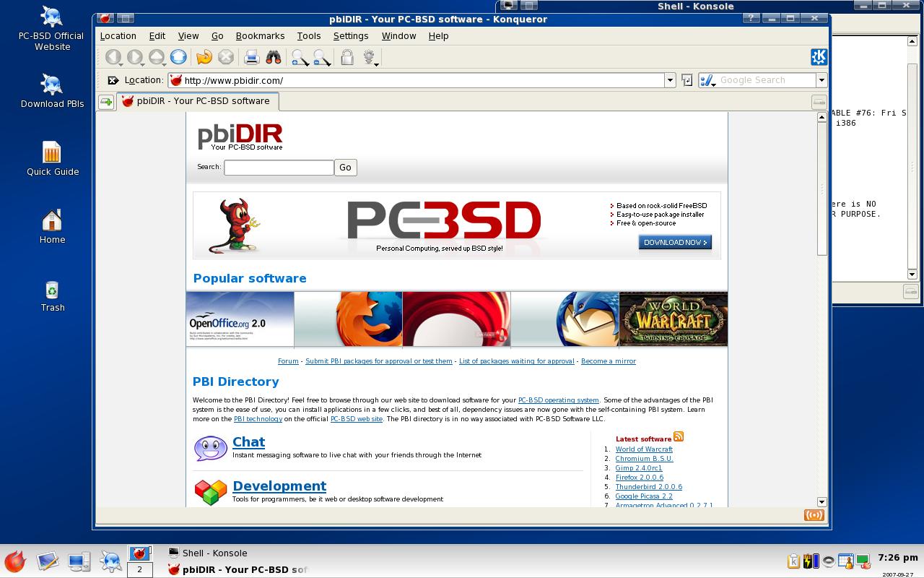924x578 pixels.
Task: Open a new tab with the green plus
Action: [106, 102]
